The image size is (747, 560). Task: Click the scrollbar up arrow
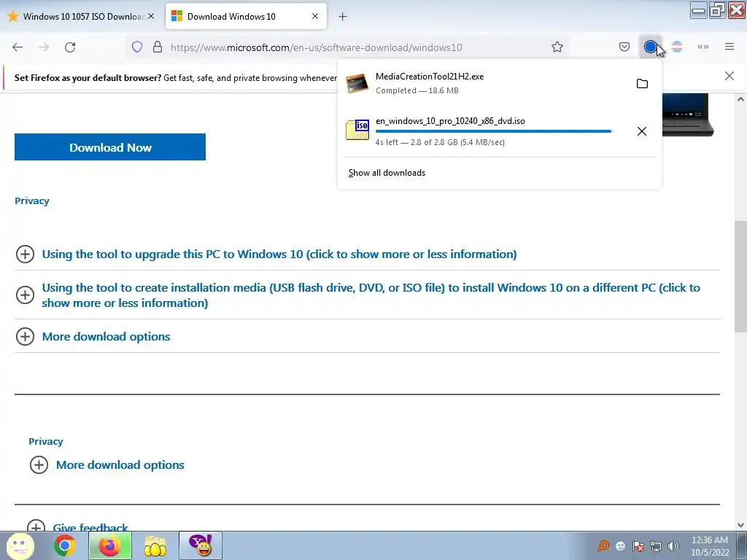click(740, 99)
